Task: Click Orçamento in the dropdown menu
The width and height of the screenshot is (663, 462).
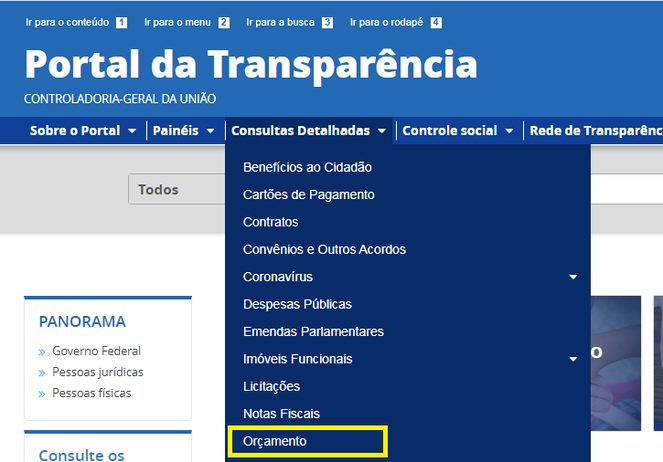Action: pos(274,441)
